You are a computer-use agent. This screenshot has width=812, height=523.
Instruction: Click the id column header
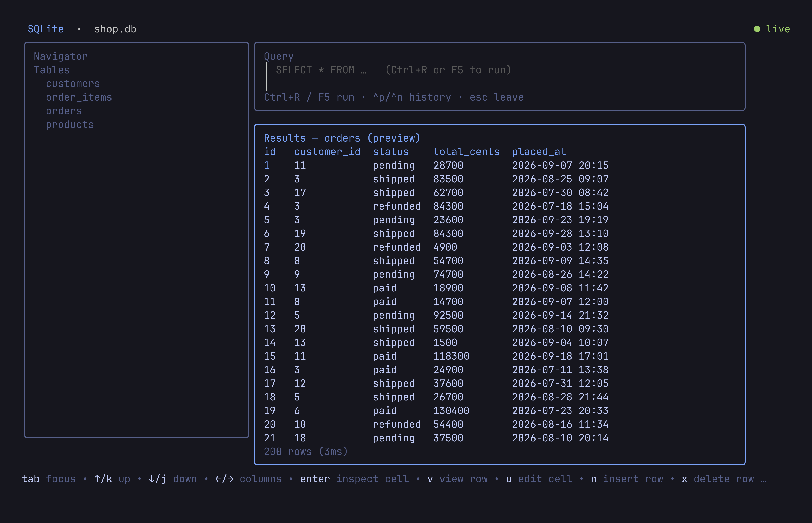(x=270, y=152)
